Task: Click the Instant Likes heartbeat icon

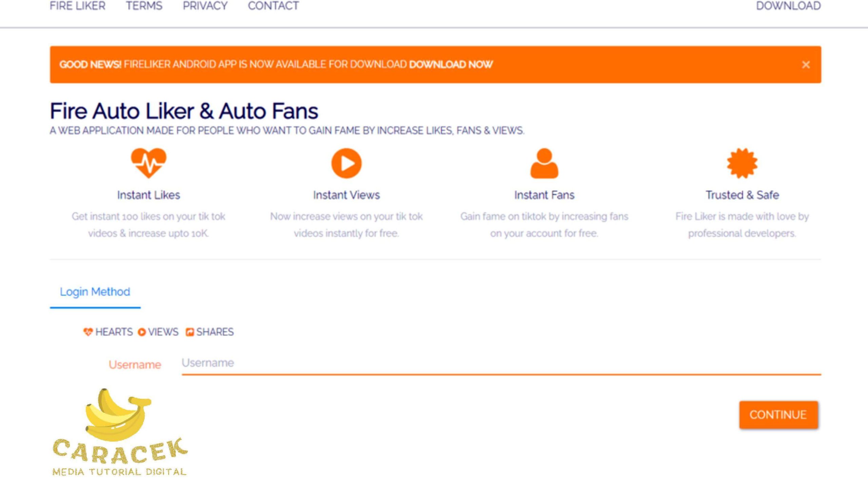Action: pos(149,163)
